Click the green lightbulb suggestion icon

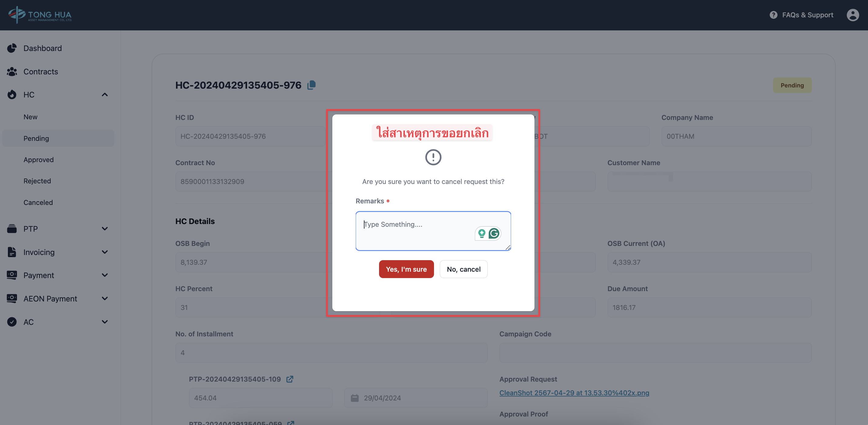482,233
